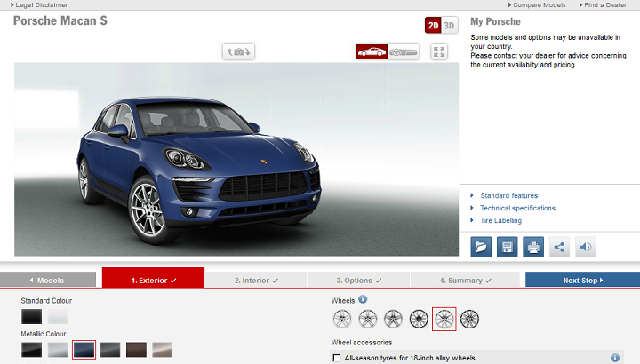The height and width of the screenshot is (364, 640).
Task: Open a saved configuration with folder icon
Action: 481,247
